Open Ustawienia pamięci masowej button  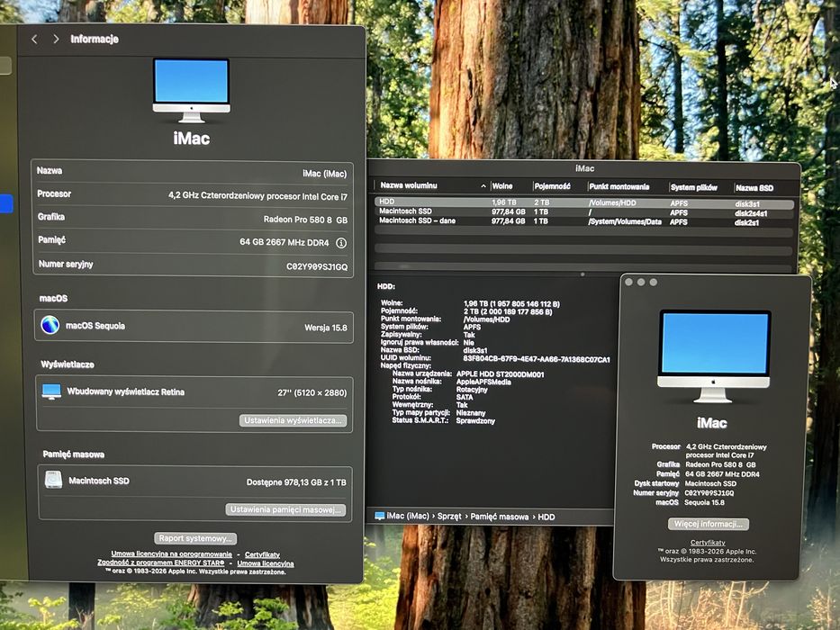285,509
